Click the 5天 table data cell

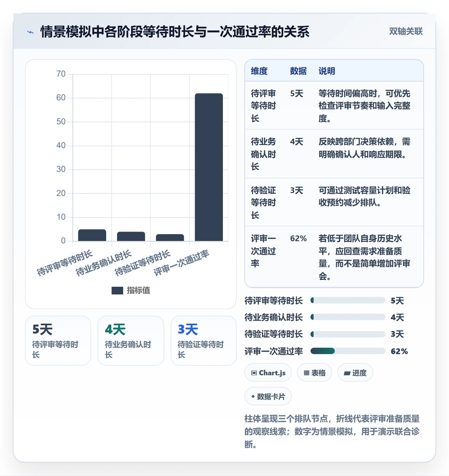coord(297,94)
